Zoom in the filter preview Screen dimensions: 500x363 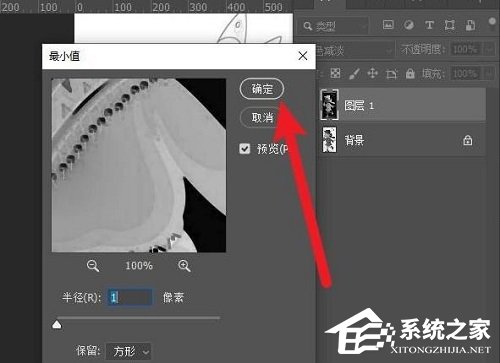pos(184,266)
